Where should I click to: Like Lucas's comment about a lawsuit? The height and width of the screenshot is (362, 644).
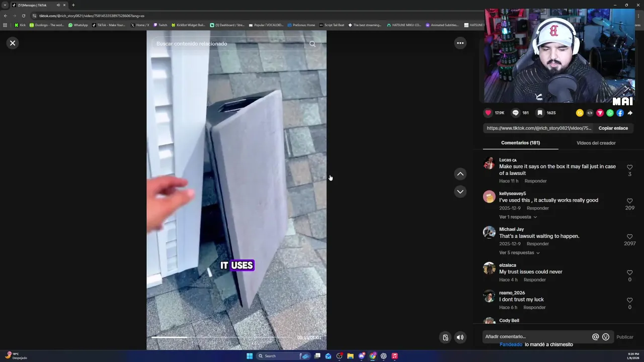coord(629,167)
